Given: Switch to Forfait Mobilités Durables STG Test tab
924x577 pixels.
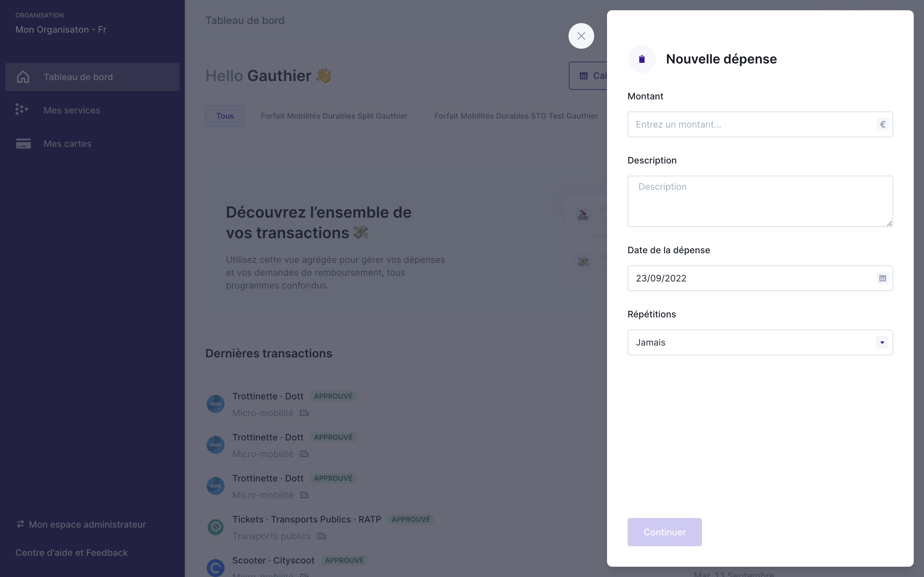Looking at the screenshot, I should (x=516, y=116).
